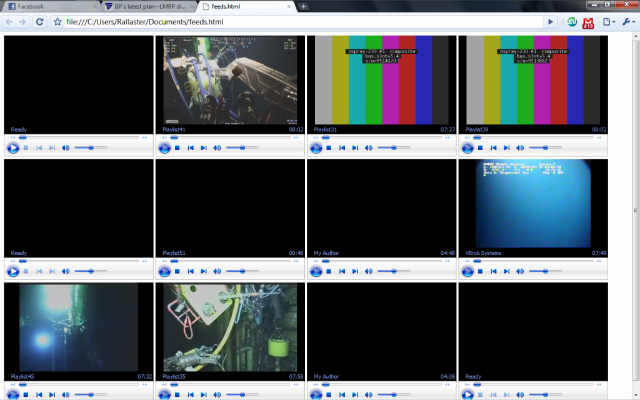Mute the VBrick Systems player audio

519,271
